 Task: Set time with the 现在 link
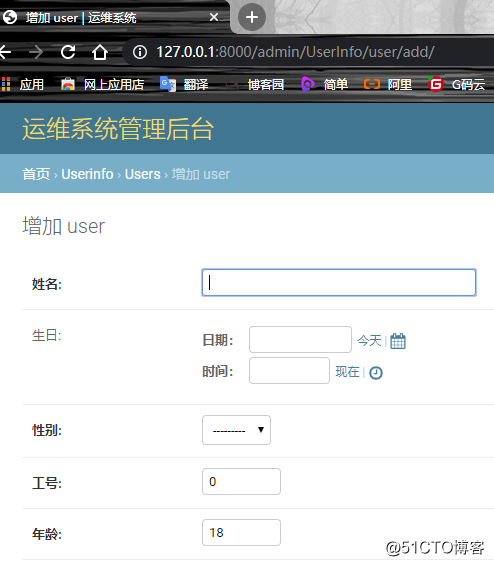tap(347, 371)
